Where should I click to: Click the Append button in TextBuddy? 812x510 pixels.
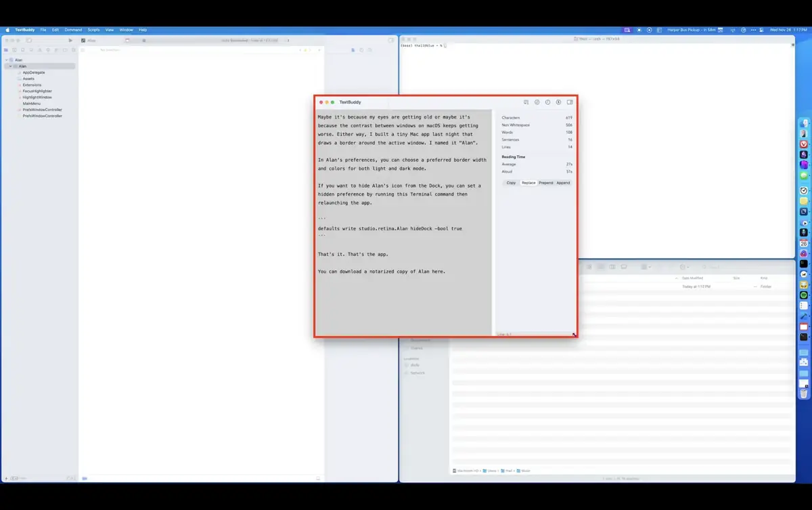coord(563,182)
